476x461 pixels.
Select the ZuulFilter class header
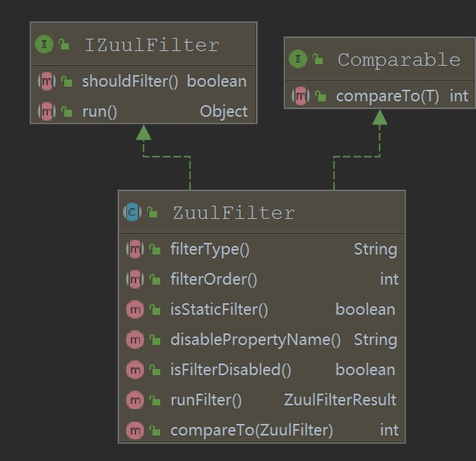pos(233,212)
